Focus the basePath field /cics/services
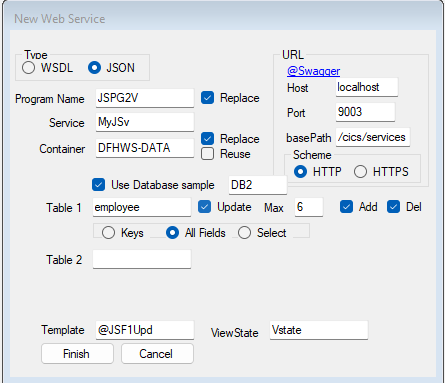This screenshot has height=383, width=445. [x=373, y=137]
